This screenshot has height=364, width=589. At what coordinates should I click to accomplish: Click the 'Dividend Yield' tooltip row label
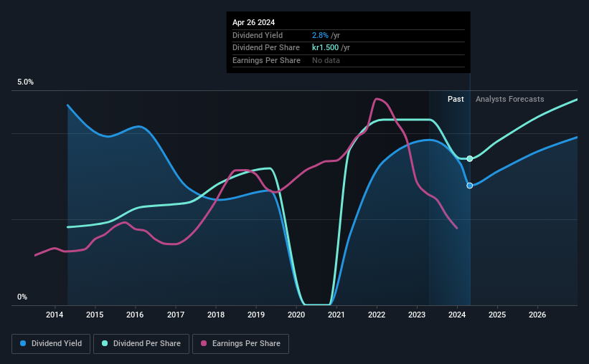tap(258, 35)
